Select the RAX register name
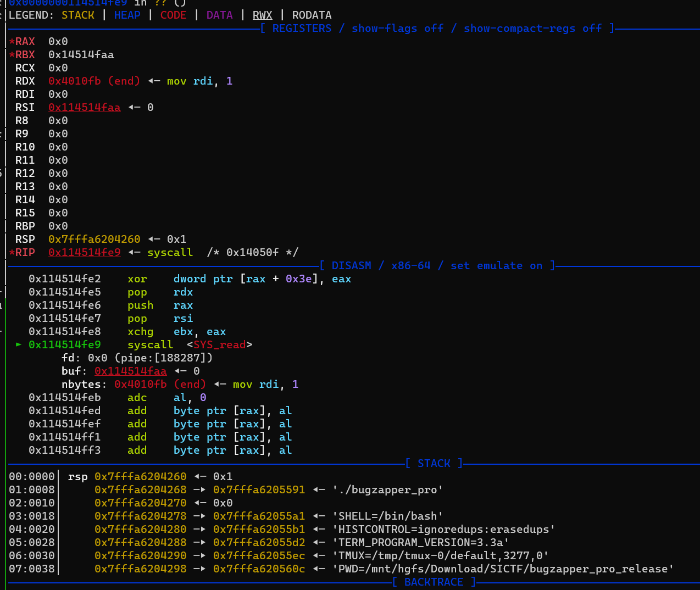Screen dimensions: 700x590 [25, 41]
